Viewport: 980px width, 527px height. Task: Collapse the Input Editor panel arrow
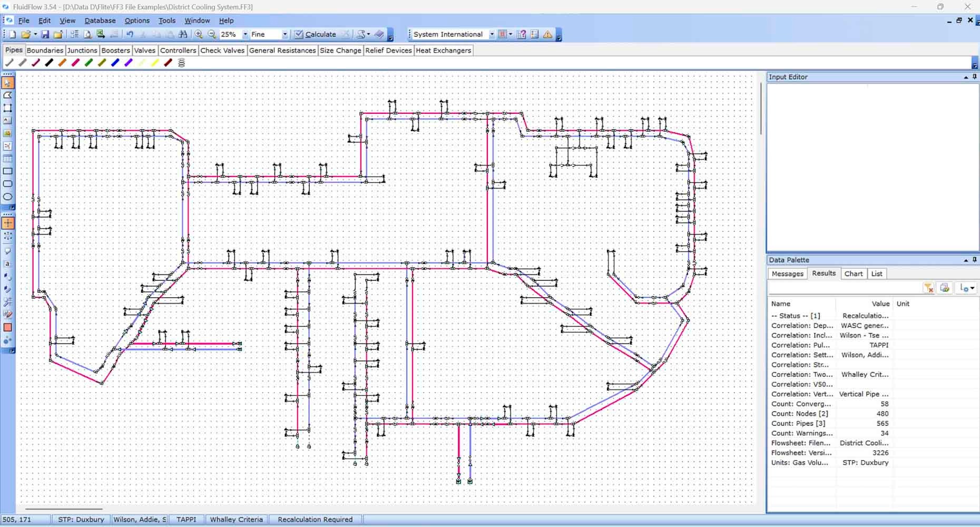pos(966,77)
